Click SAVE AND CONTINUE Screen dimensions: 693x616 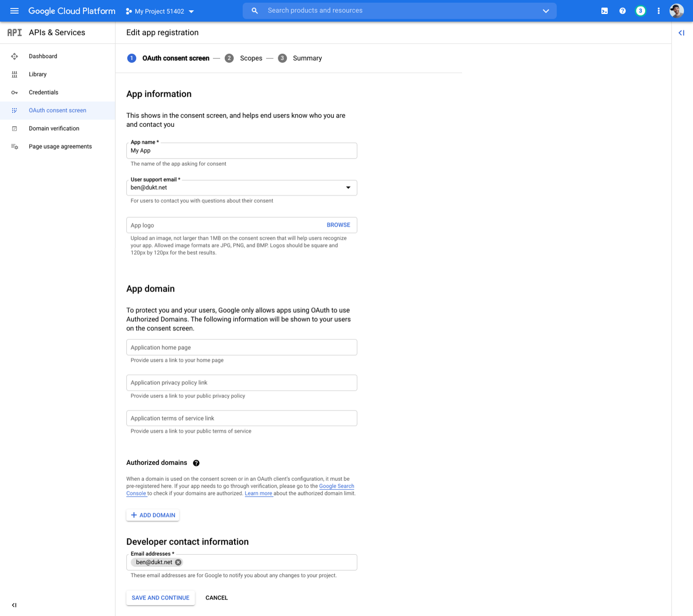pos(160,598)
